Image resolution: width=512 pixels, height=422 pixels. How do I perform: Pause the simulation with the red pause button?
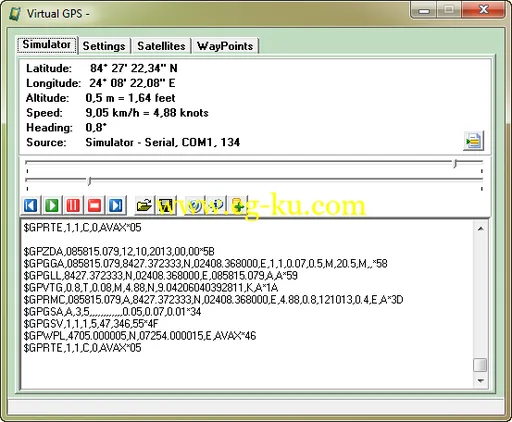pyautogui.click(x=73, y=205)
